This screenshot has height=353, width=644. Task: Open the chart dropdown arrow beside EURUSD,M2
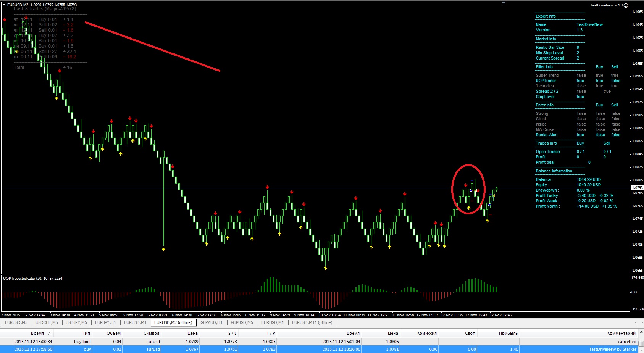(x=4, y=5)
